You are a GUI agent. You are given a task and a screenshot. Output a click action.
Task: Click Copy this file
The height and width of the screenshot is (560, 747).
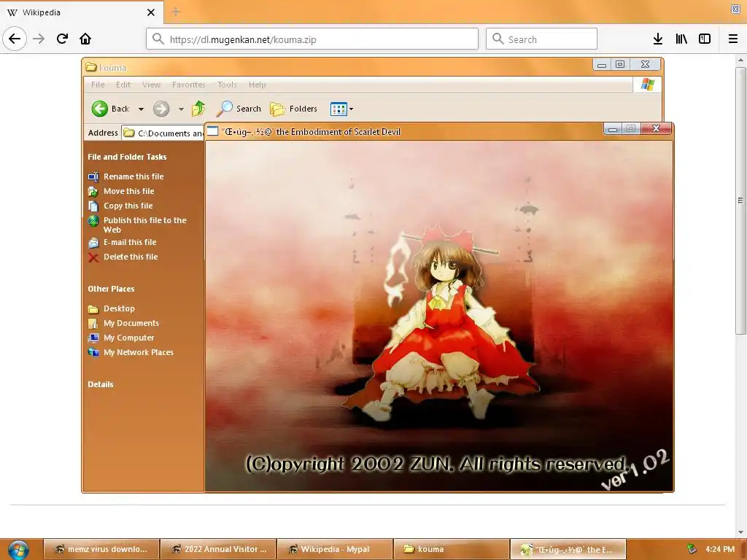128,206
